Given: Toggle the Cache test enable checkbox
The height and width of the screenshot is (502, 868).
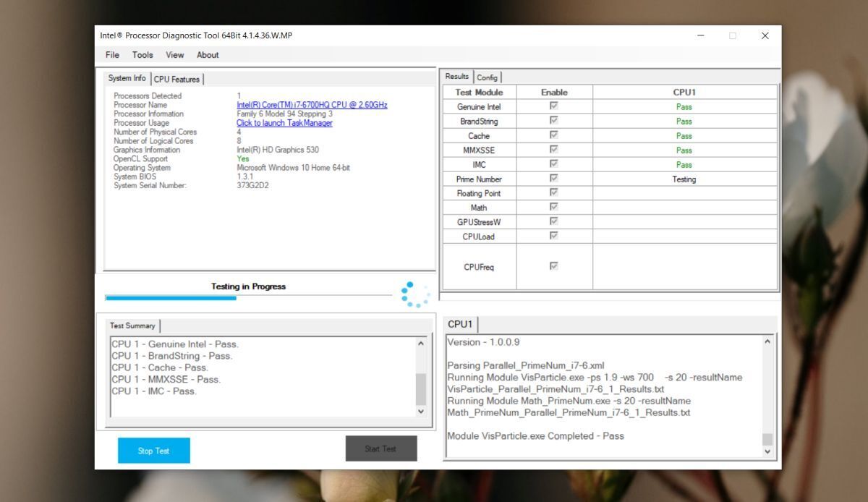Looking at the screenshot, I should pos(553,135).
